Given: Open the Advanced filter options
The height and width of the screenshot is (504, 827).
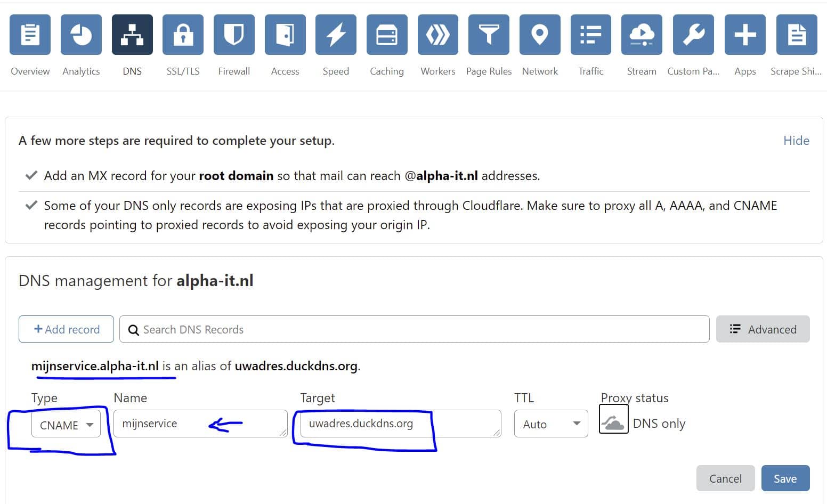Looking at the screenshot, I should [763, 329].
